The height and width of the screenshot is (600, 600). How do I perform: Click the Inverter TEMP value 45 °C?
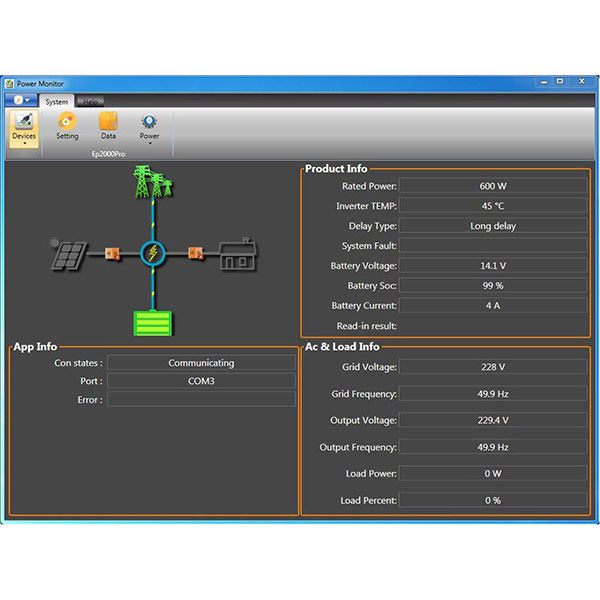click(493, 206)
